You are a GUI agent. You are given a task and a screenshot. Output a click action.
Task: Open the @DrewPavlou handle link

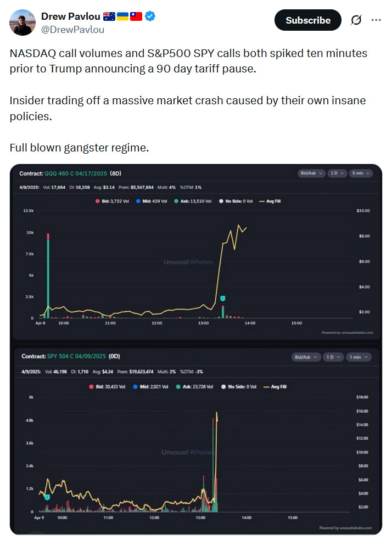pyautogui.click(x=72, y=30)
